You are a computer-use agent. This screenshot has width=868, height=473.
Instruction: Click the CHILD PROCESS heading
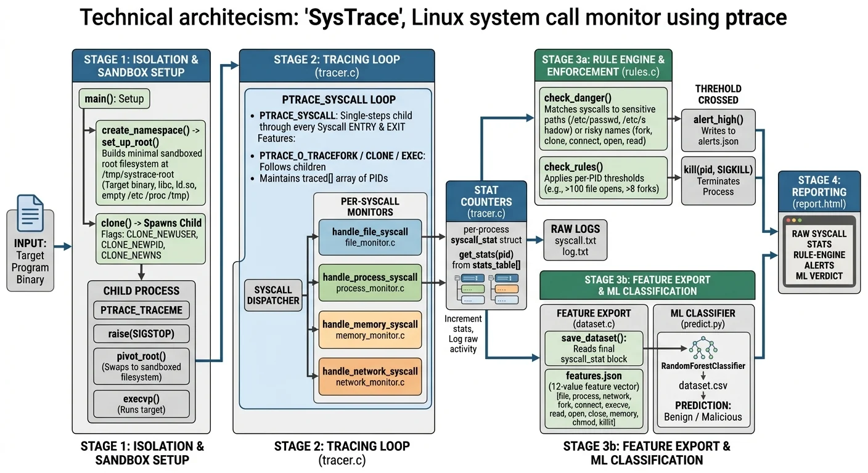tap(141, 291)
